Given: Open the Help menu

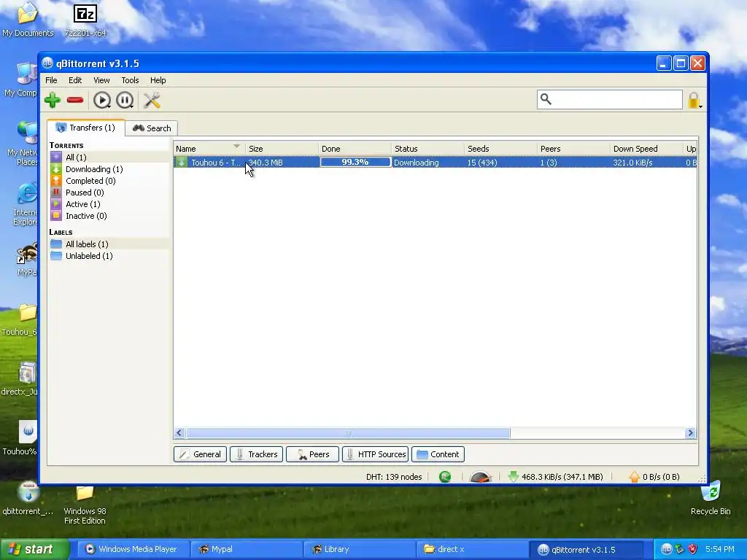Looking at the screenshot, I should (158, 80).
